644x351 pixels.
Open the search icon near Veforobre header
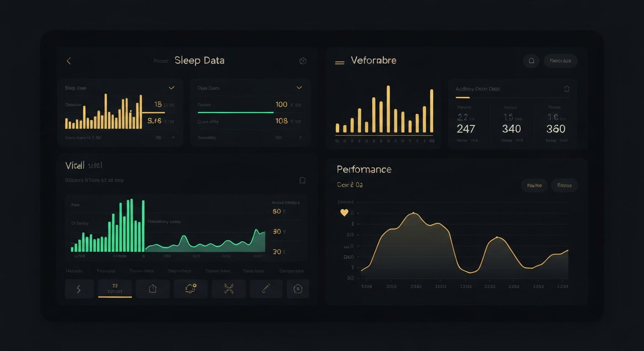(x=531, y=61)
